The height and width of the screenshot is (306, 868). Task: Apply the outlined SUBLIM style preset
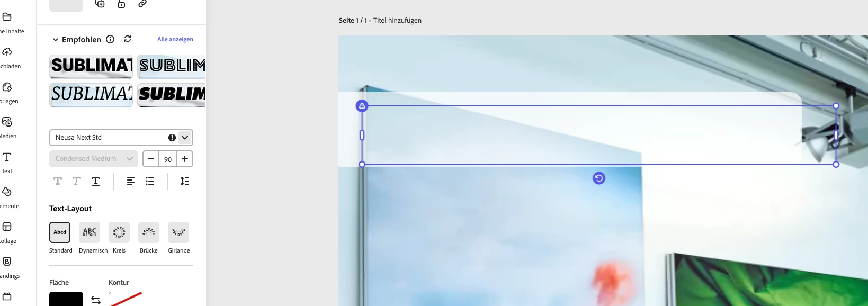pyautogui.click(x=172, y=66)
